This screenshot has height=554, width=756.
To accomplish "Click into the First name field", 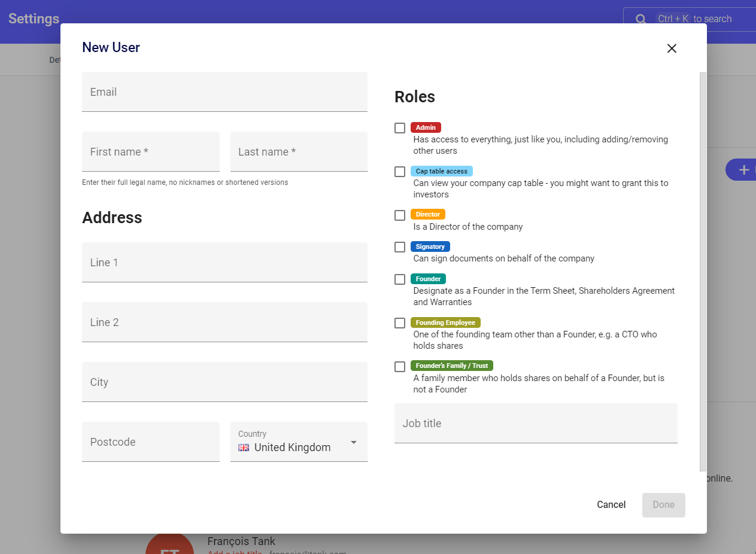I will 150,152.
